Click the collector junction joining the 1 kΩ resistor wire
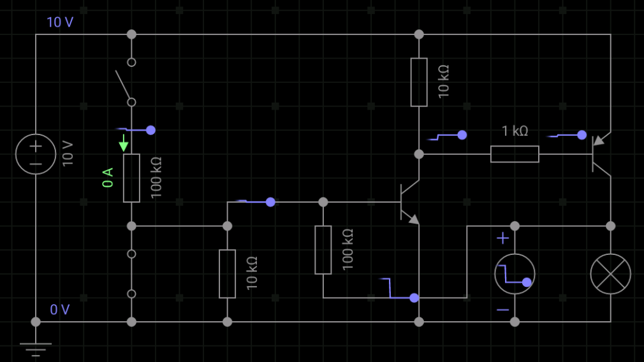Screen dimensions: 644x362 [419, 154]
